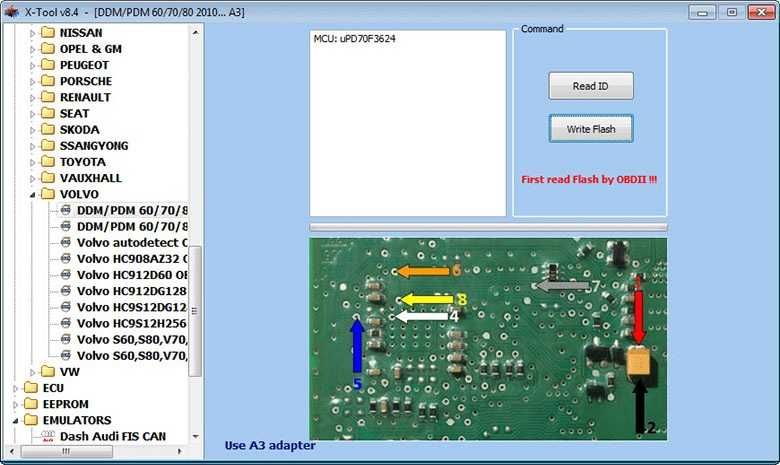This screenshot has height=465, width=780.
Task: Minimize the X-Tool window
Action: (702, 12)
